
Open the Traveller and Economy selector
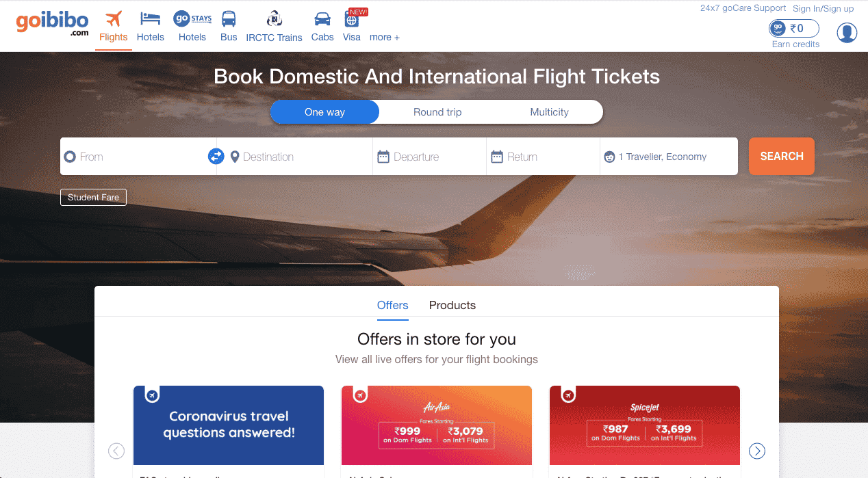pyautogui.click(x=662, y=157)
